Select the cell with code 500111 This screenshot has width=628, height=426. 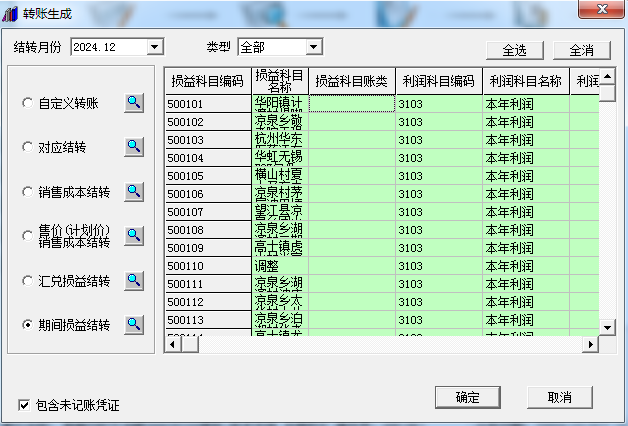point(208,284)
